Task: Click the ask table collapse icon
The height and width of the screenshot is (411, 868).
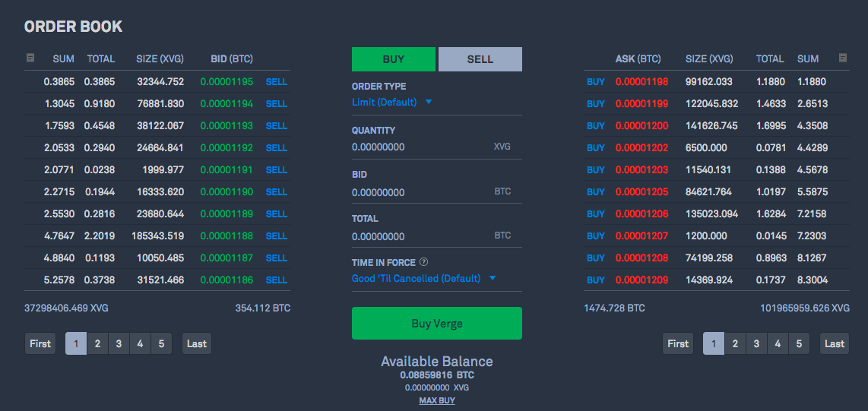Action: coord(842,58)
